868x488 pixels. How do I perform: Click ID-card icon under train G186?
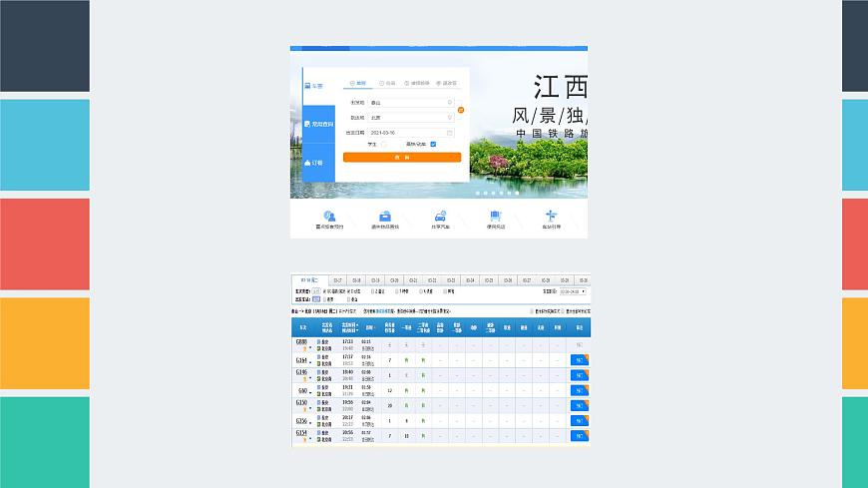[x=304, y=379]
